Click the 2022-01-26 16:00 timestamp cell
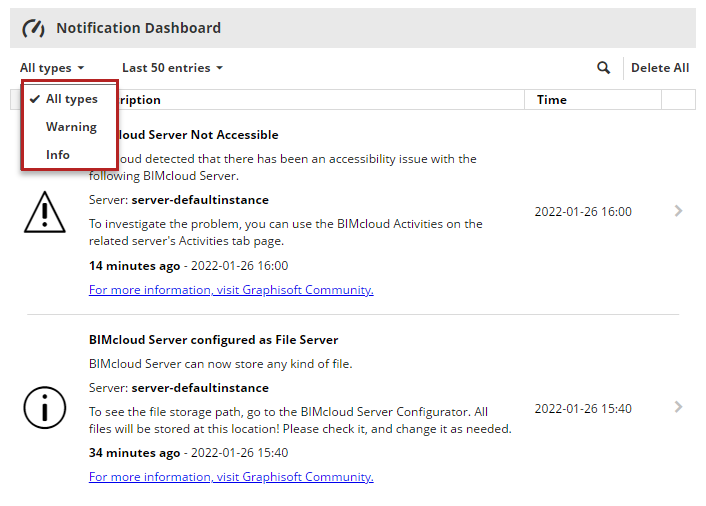This screenshot has width=706, height=506. [582, 212]
